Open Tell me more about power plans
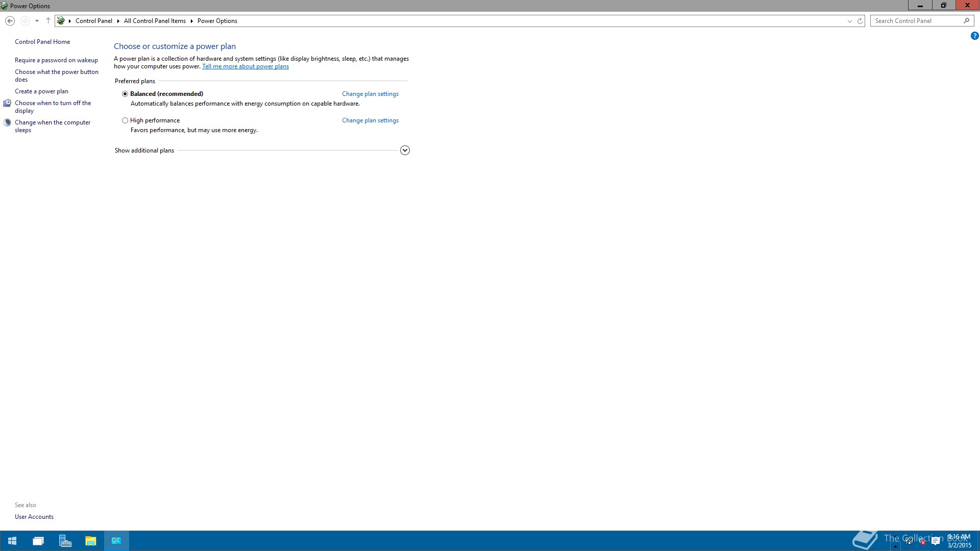 click(x=245, y=66)
